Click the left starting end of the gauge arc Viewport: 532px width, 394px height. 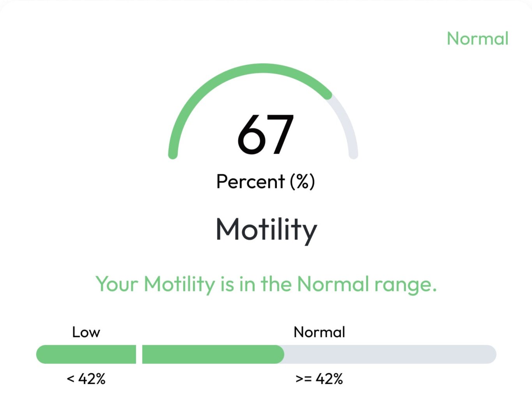click(x=173, y=154)
